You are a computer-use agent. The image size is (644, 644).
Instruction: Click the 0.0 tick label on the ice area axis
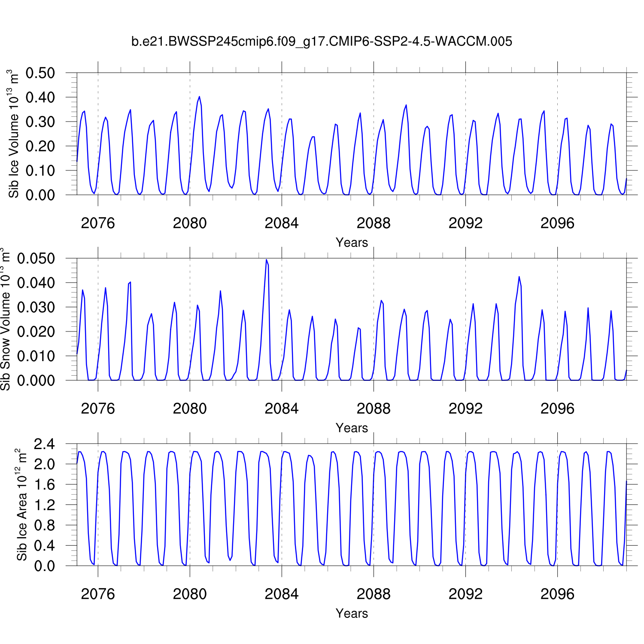[x=45, y=566]
